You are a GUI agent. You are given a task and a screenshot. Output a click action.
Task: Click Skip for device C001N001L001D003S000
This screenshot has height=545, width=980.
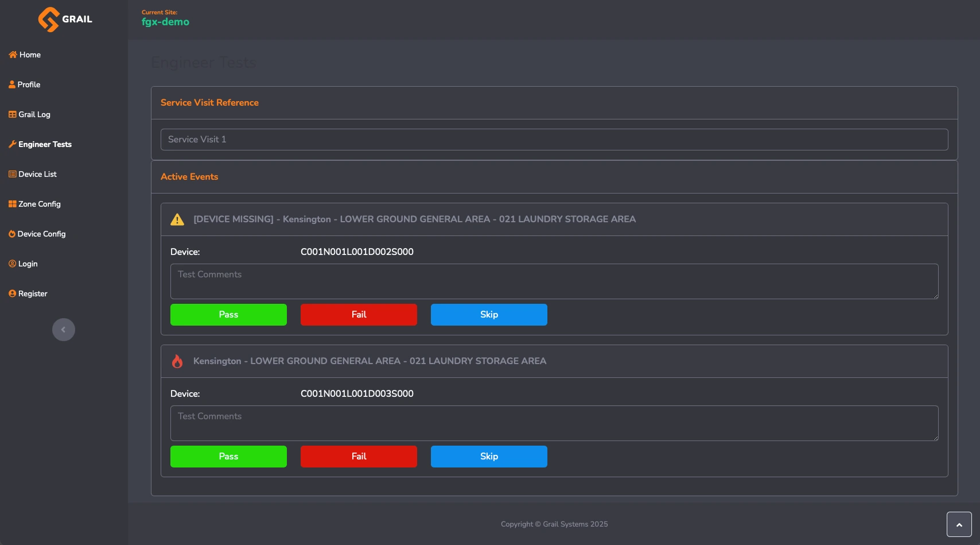[x=489, y=457]
